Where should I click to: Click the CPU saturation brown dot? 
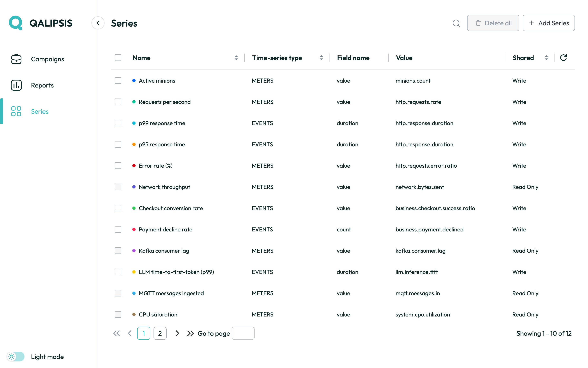tap(134, 314)
